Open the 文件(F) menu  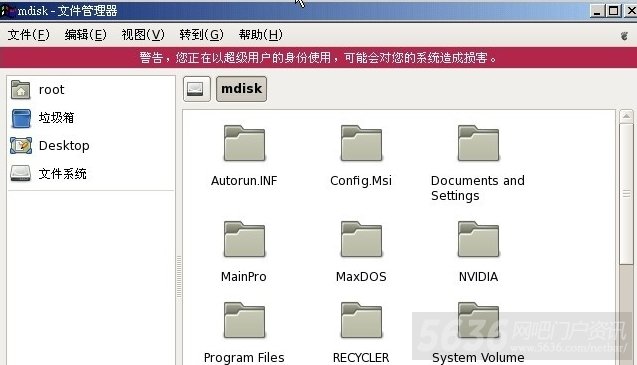tap(28, 35)
